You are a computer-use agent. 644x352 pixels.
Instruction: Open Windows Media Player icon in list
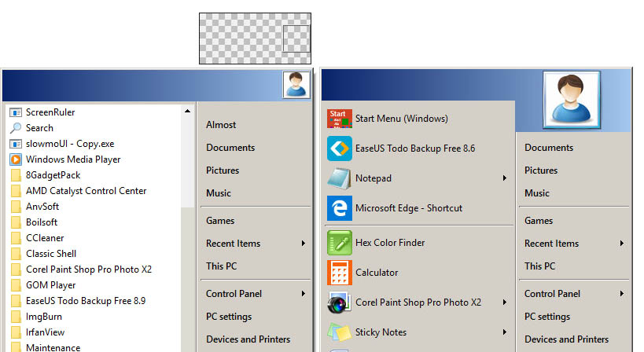coord(16,159)
